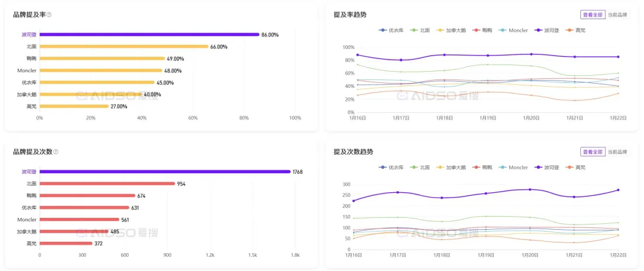Toggle 北面 legend in 提及率趋势 chart
Image resolution: width=644 pixels, height=271 pixels.
(415, 30)
